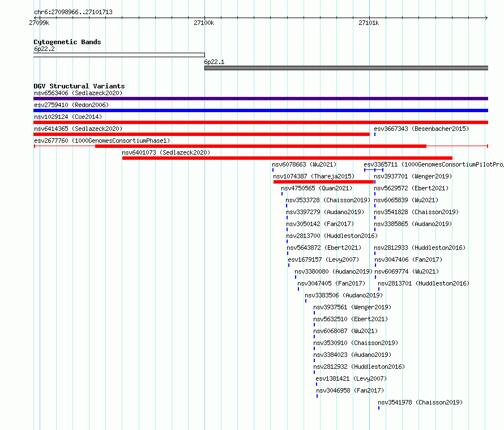Screen dimensions: 504x430
Task: Open nsv6069774 (Wu2021) variant
Action: [407, 271]
